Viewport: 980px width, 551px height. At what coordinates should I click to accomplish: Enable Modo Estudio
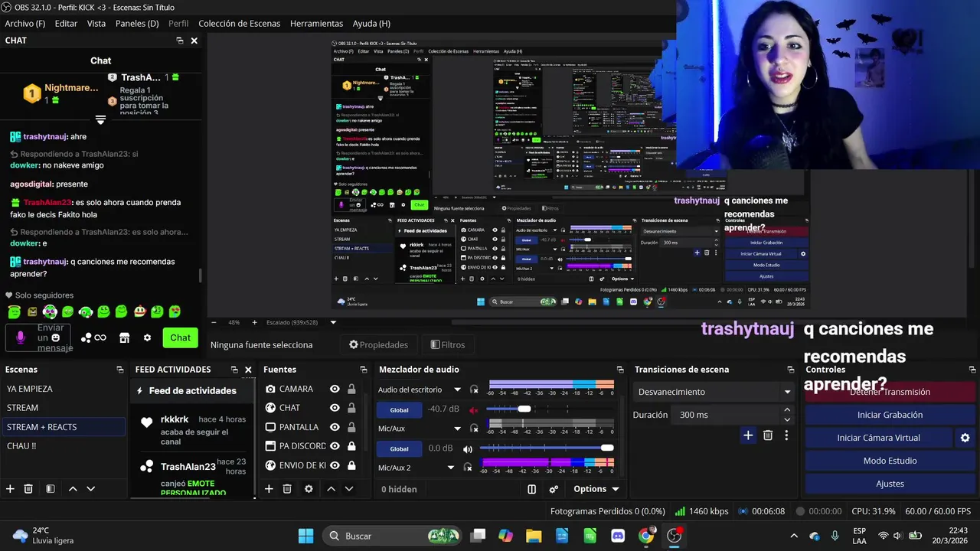click(x=890, y=461)
